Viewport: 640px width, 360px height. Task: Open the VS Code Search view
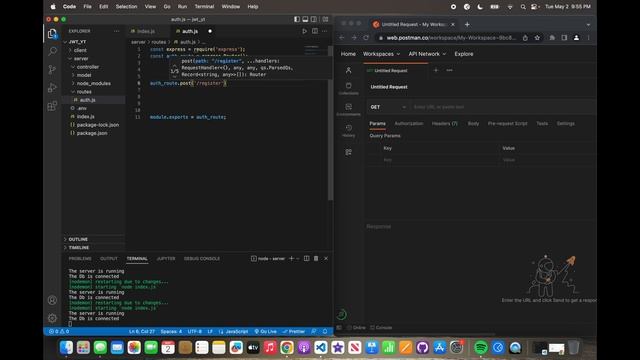point(52,51)
